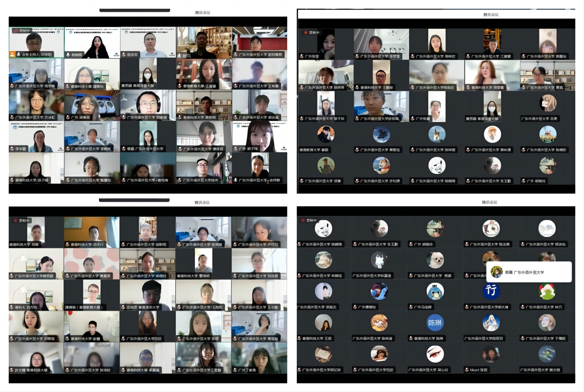Viewport: 584px width, 392px height.
Task: Select the blue cartoon bird avatar
Action: click(435, 292)
